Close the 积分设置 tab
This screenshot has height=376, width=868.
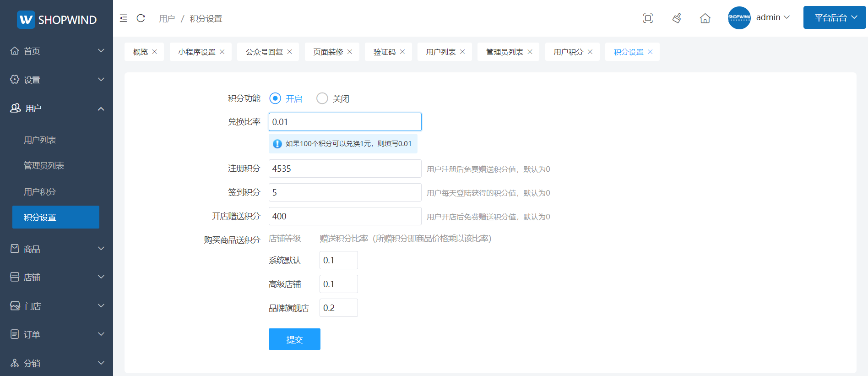tap(650, 52)
